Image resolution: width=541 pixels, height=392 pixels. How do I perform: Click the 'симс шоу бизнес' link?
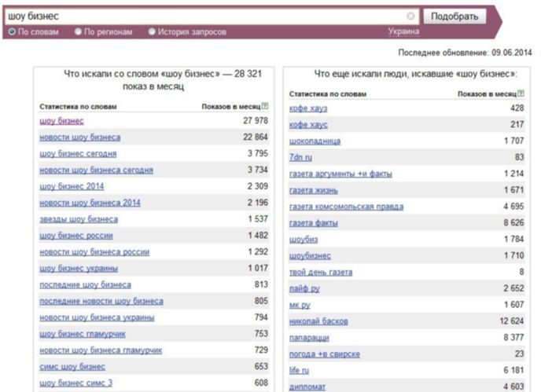point(72,367)
